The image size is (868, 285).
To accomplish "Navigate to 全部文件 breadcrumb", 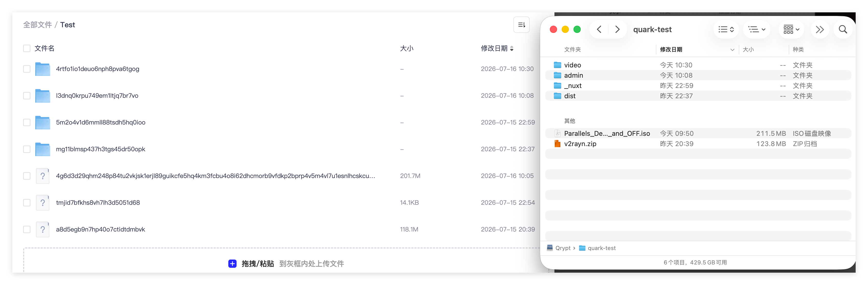I will click(x=37, y=25).
